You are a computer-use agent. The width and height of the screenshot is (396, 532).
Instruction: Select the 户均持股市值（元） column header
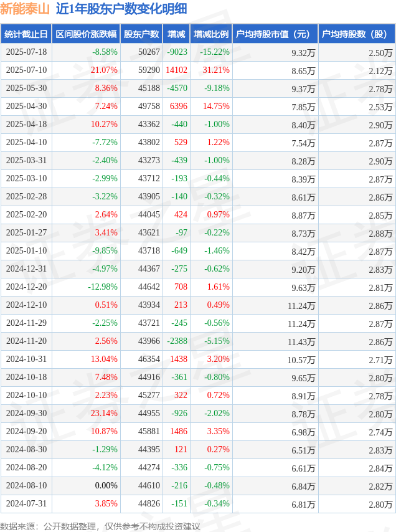[275, 34]
